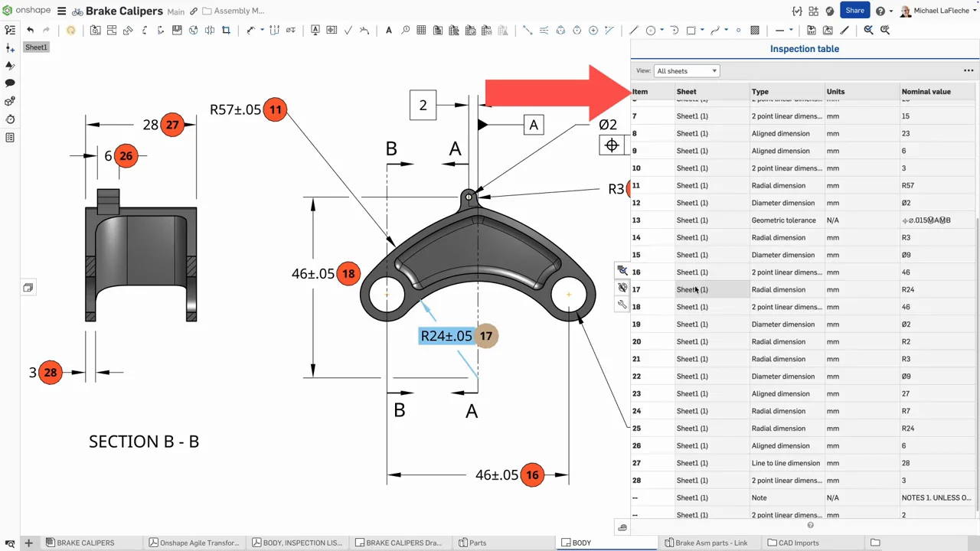Click the Undo arrow in the toolbar
This screenshot has width=980, height=551.
(x=30, y=31)
